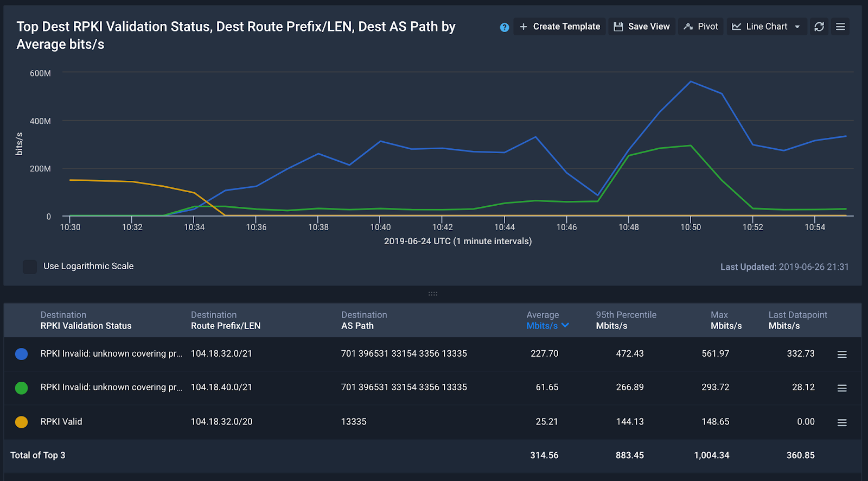
Task: Click the panel resize handle dots
Action: coord(433,294)
